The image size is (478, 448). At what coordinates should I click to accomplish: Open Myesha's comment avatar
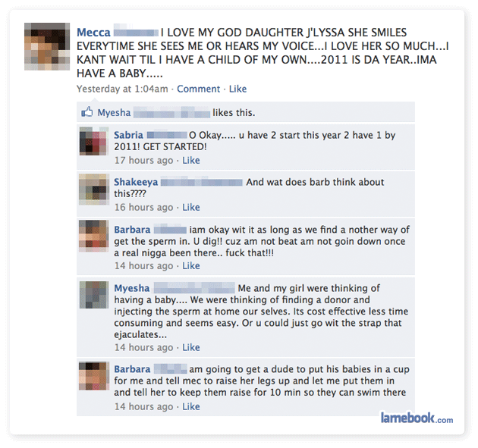click(94, 295)
